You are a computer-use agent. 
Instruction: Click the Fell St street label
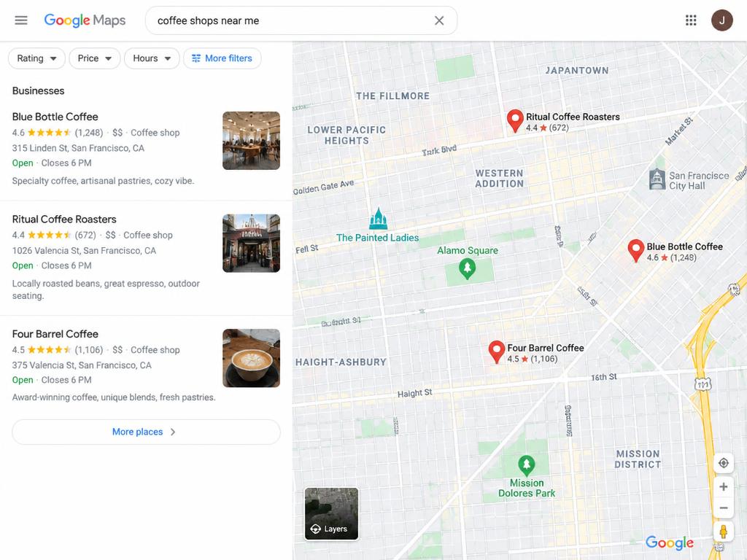[x=307, y=249]
